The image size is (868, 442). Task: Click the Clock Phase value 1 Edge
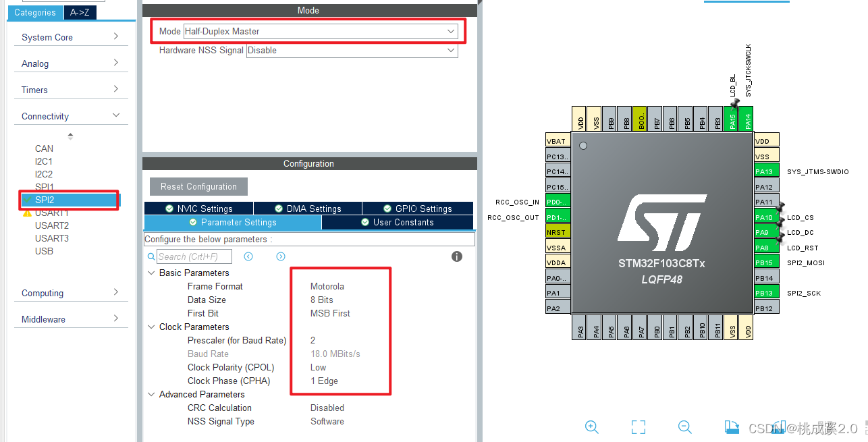click(x=325, y=381)
